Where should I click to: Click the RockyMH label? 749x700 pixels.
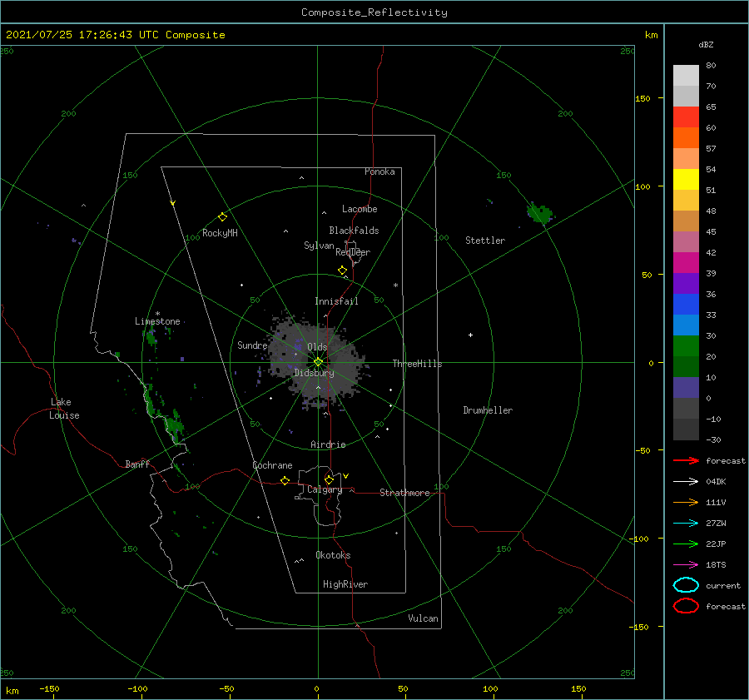click(x=220, y=233)
